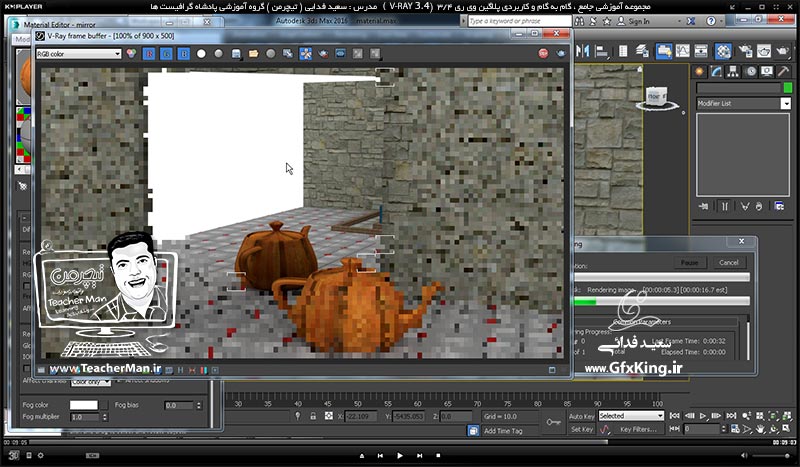This screenshot has width=800, height=467.
Task: Go to the start frame in 3ds Max
Action: click(x=674, y=416)
